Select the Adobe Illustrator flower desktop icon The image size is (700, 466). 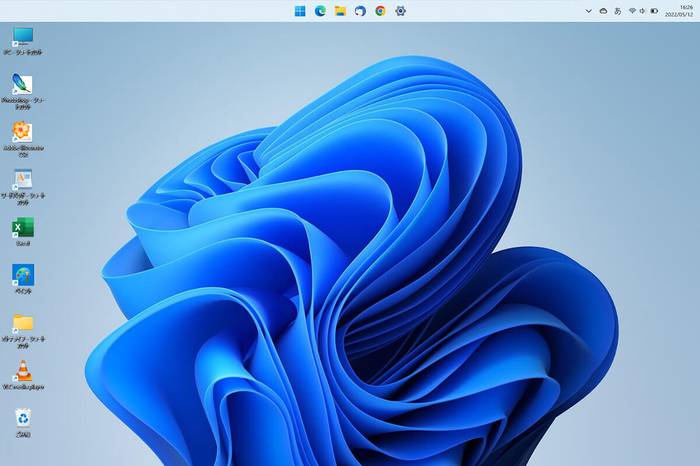(x=23, y=139)
